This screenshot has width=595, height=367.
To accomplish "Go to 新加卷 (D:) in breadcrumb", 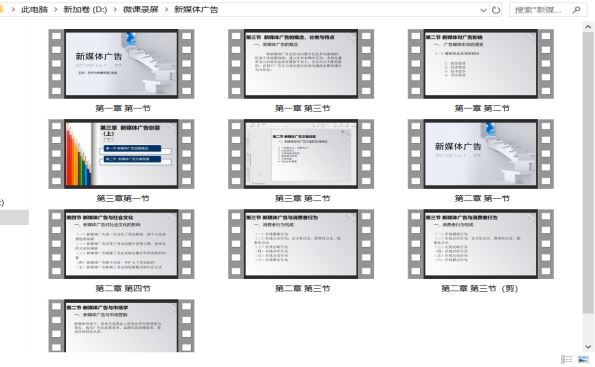I will click(85, 10).
